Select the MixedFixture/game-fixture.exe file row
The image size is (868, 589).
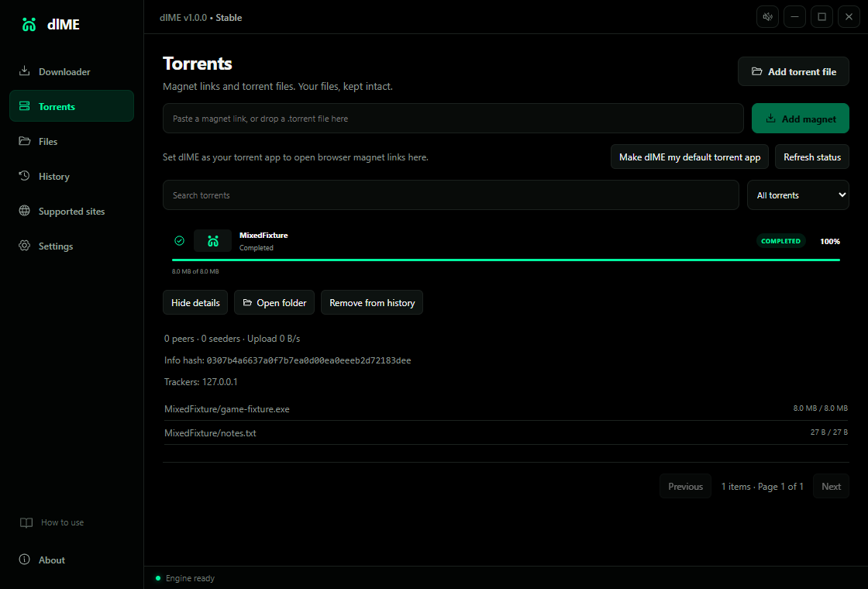tap(506, 408)
